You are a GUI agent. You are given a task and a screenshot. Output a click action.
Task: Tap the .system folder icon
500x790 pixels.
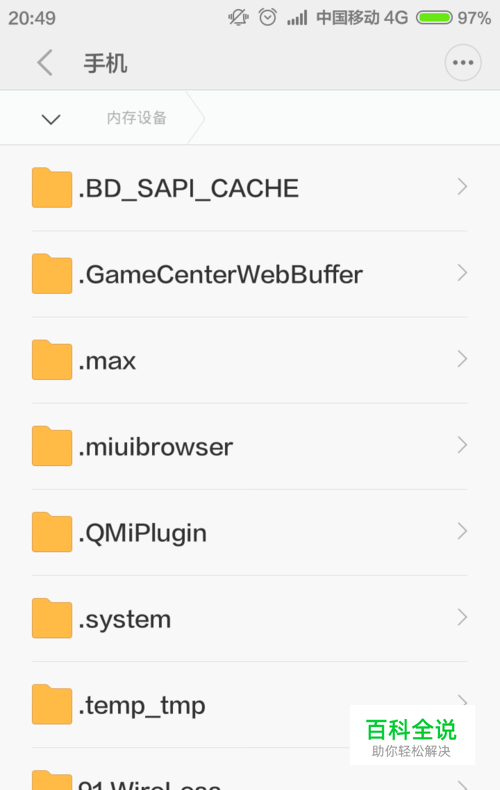click(x=52, y=618)
